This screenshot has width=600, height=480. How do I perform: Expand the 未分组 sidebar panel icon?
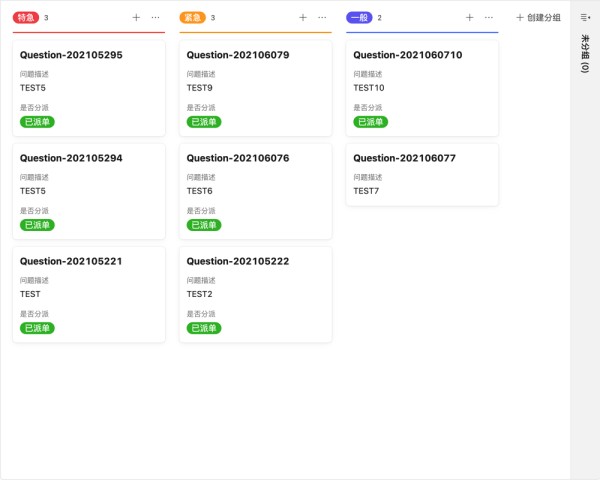(x=585, y=17)
